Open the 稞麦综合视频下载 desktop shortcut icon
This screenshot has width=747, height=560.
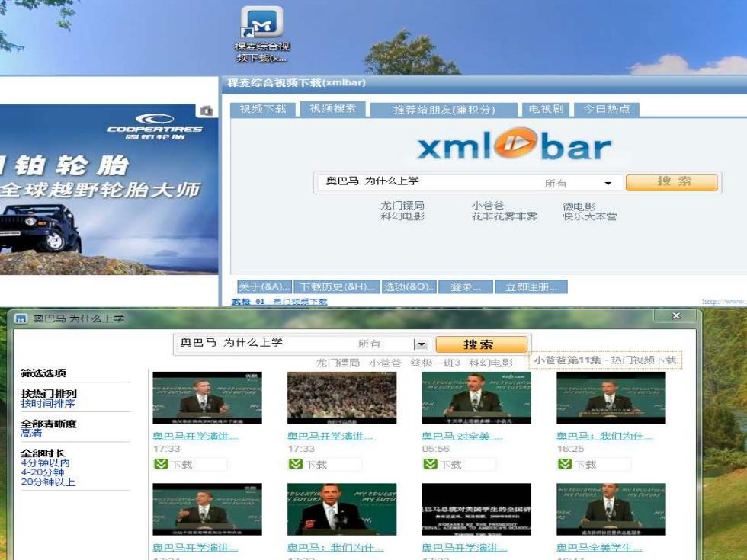(262, 34)
